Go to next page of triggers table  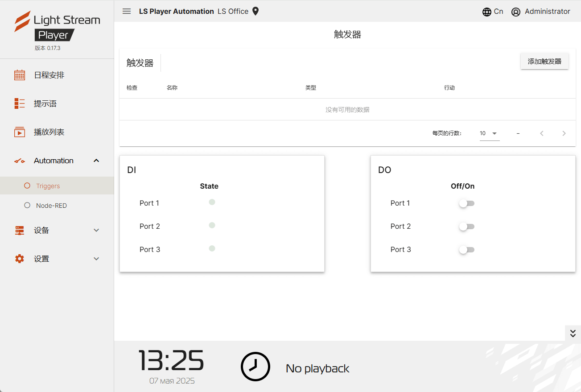564,133
